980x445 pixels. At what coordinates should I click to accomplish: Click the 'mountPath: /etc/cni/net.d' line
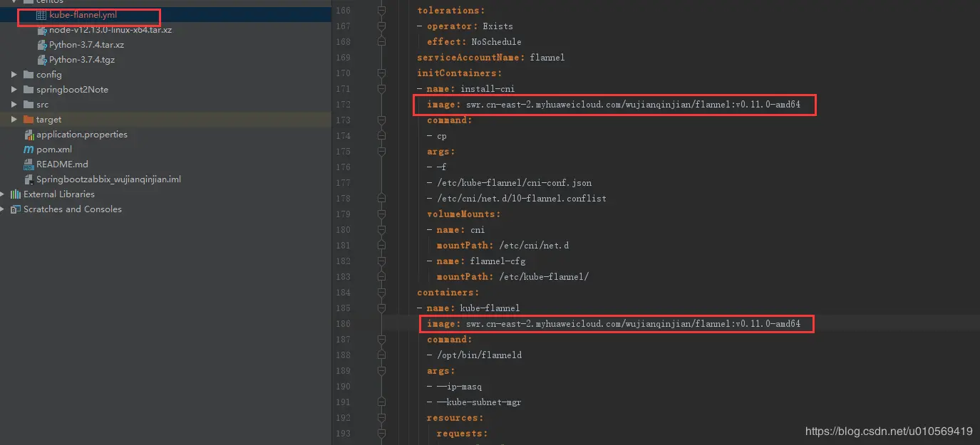pyautogui.click(x=502, y=246)
